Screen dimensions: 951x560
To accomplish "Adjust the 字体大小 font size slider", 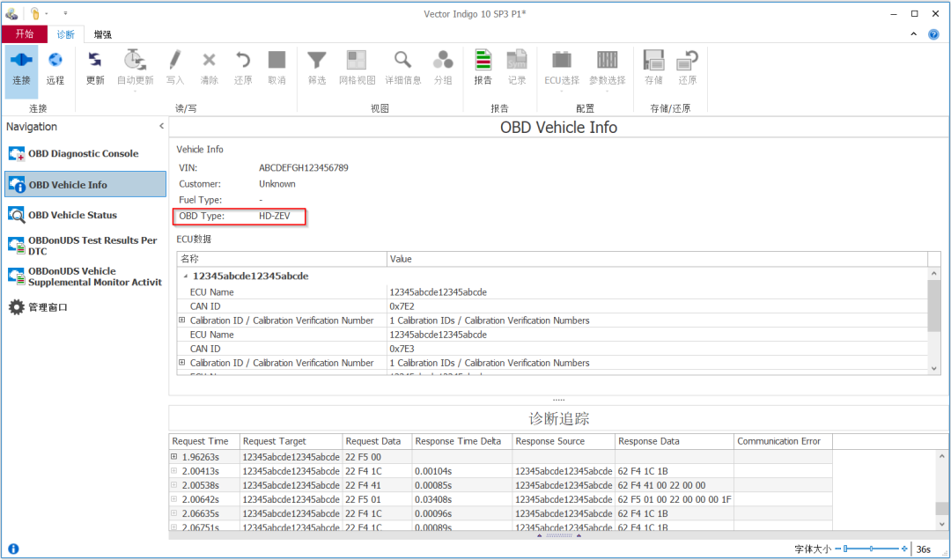I will point(845,549).
